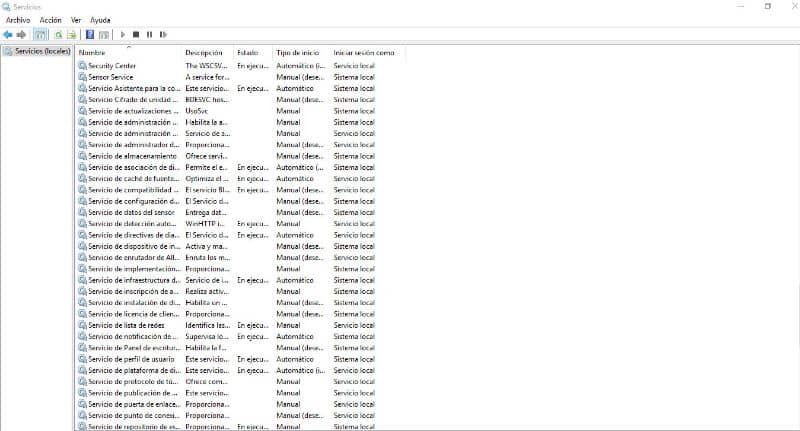The width and height of the screenshot is (800, 431).
Task: Select Servicio de caché de fuente... row
Action: pyautogui.click(x=227, y=179)
